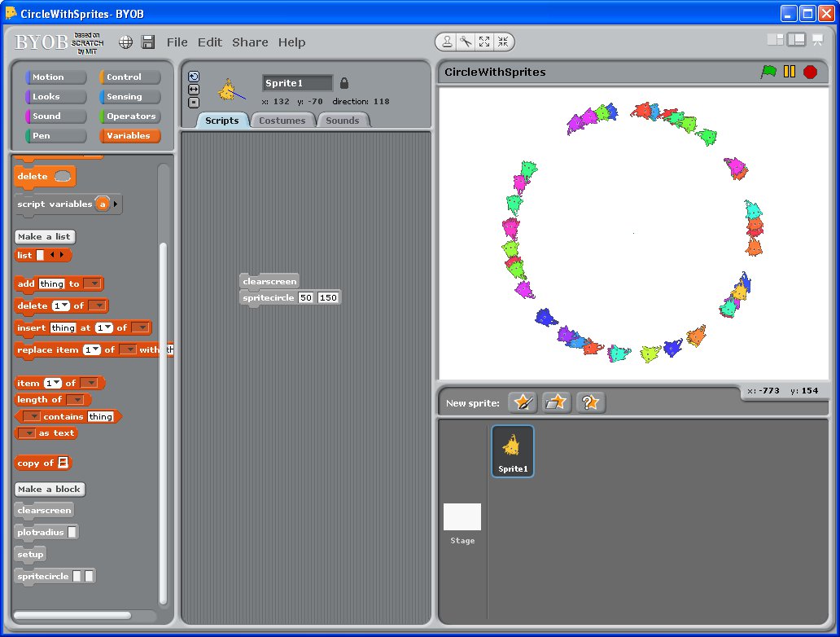Click the setup block in palette
This screenshot has height=637, width=840.
click(x=30, y=555)
